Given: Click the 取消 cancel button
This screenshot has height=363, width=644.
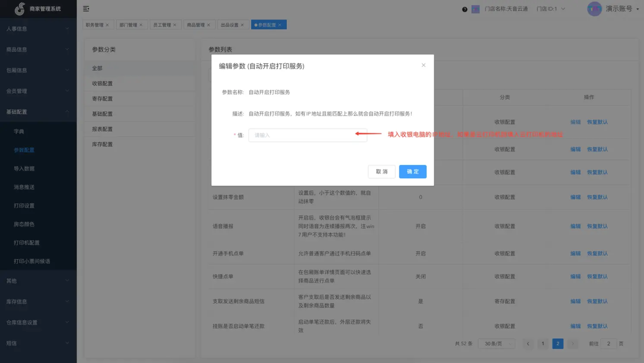Looking at the screenshot, I should (382, 172).
